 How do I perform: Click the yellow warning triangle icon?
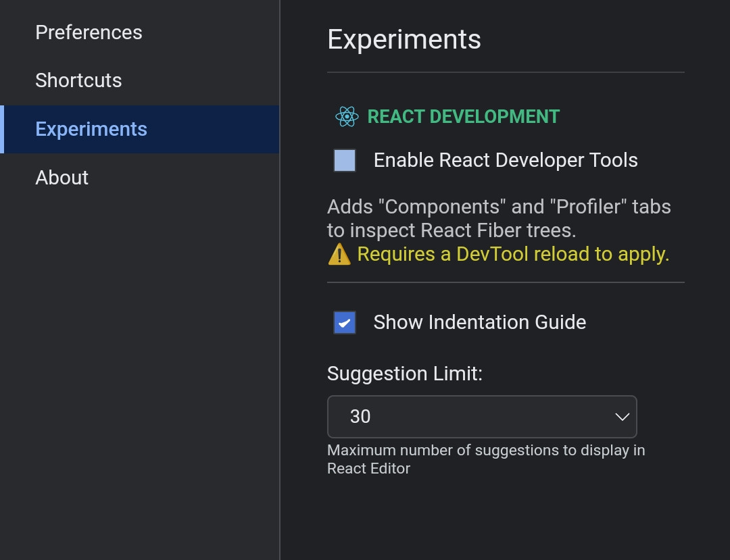tap(339, 255)
